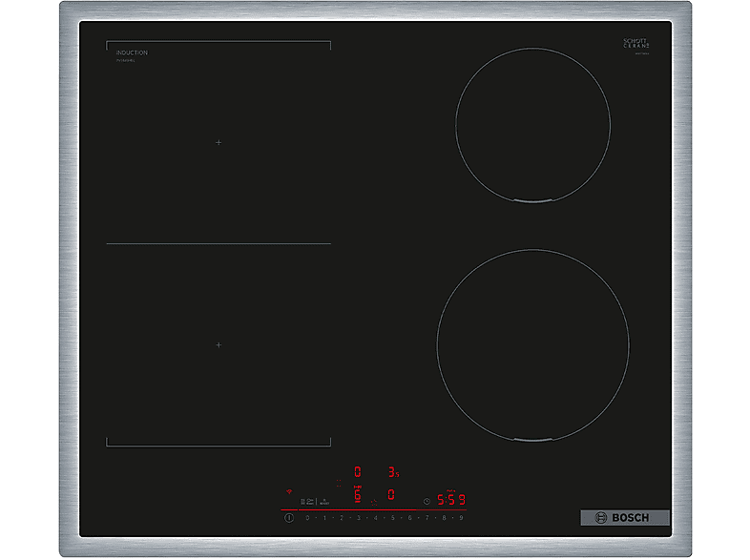
Task: Select the rear-left zone display showing 0
Action: [x=357, y=472]
